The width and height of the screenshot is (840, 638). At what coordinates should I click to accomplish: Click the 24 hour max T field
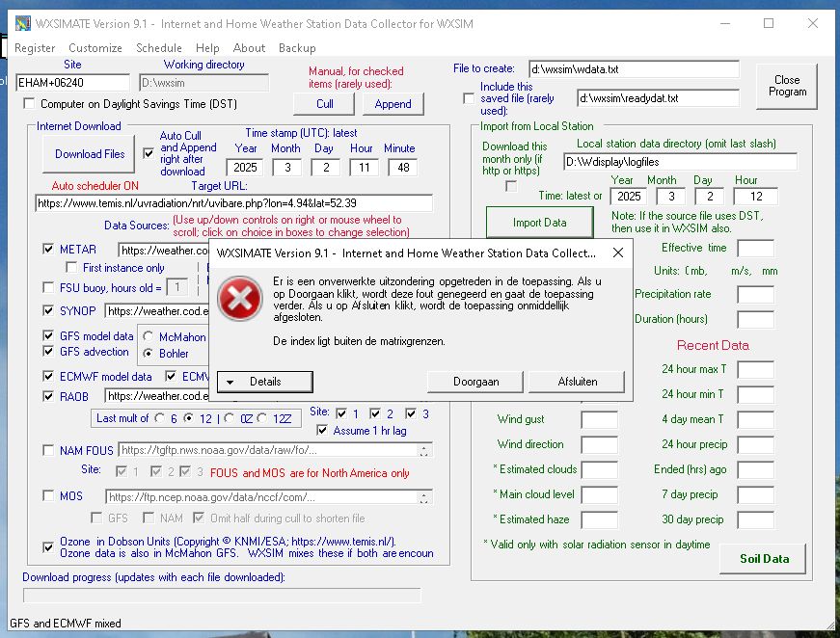[755, 369]
